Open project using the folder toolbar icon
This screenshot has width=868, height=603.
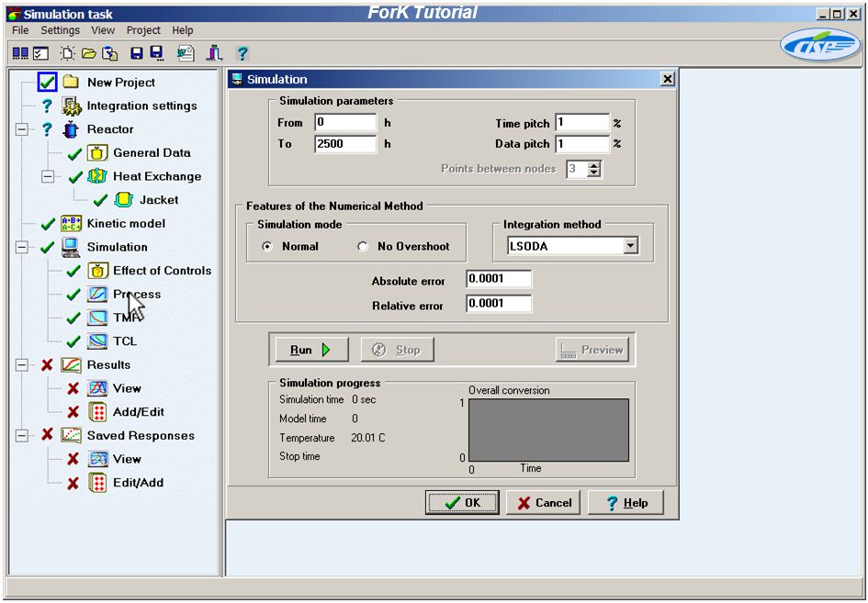pyautogui.click(x=88, y=53)
